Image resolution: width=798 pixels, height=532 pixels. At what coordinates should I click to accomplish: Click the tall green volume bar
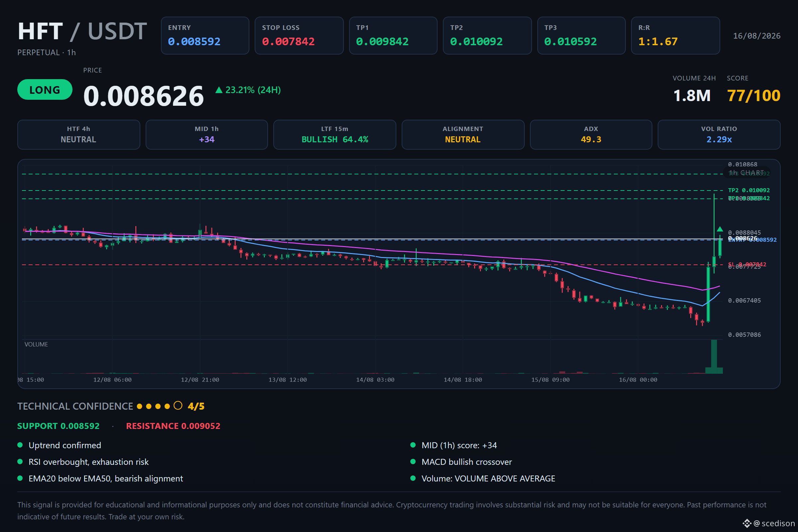click(x=714, y=356)
